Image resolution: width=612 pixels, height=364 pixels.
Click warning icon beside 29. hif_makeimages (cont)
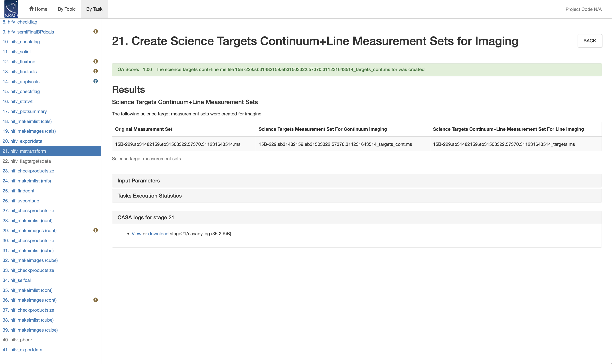[x=96, y=230]
